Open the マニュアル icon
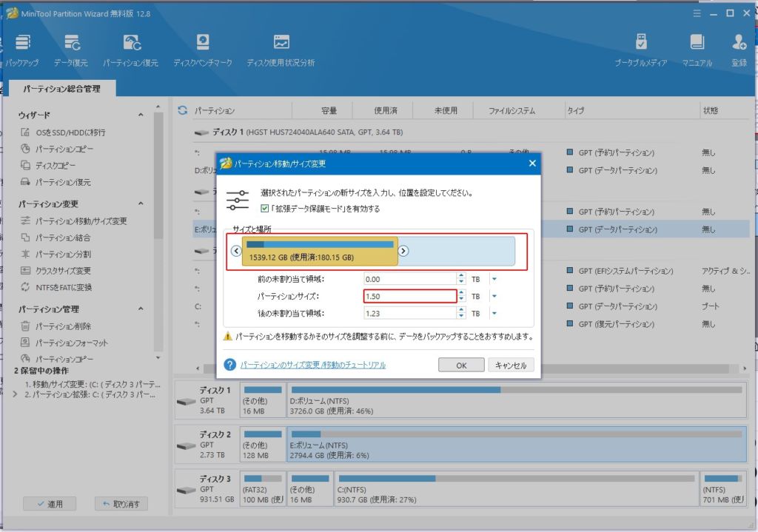Screen dimensions: 758x532 click(x=697, y=43)
